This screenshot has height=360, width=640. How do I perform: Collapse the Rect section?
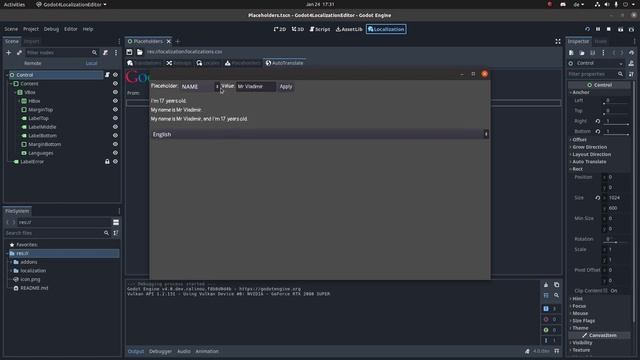(577, 169)
